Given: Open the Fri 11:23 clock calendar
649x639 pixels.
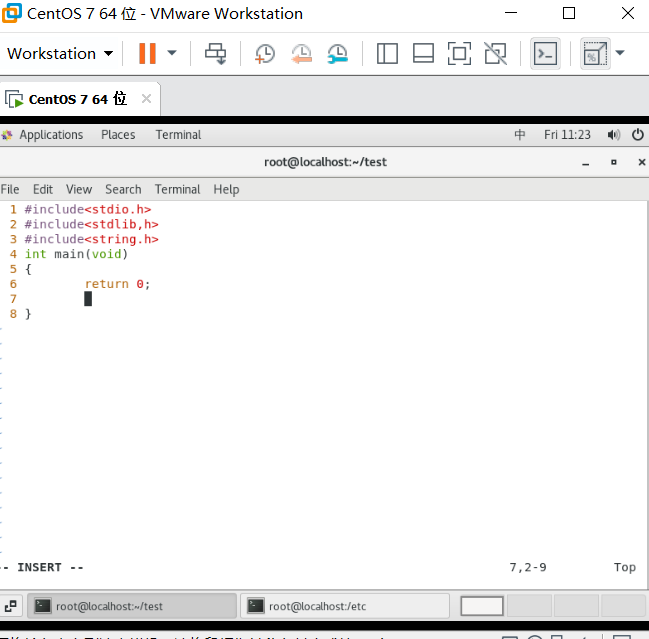Looking at the screenshot, I should pyautogui.click(x=567, y=135).
